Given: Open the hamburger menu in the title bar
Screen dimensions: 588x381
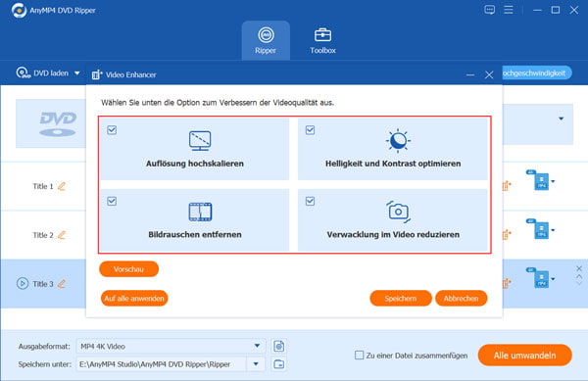Looking at the screenshot, I should (509, 10).
